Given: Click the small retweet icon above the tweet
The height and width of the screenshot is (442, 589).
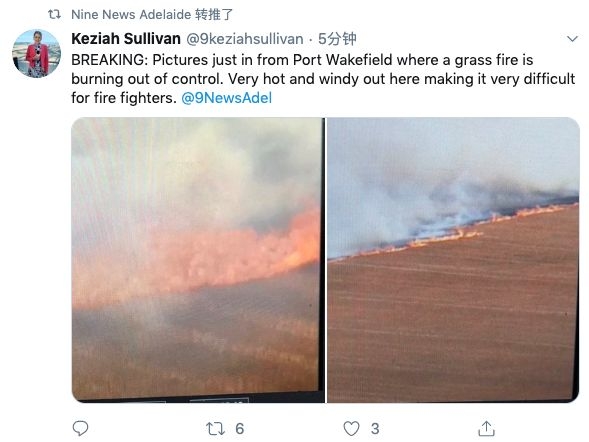Looking at the screenshot, I should coord(54,15).
